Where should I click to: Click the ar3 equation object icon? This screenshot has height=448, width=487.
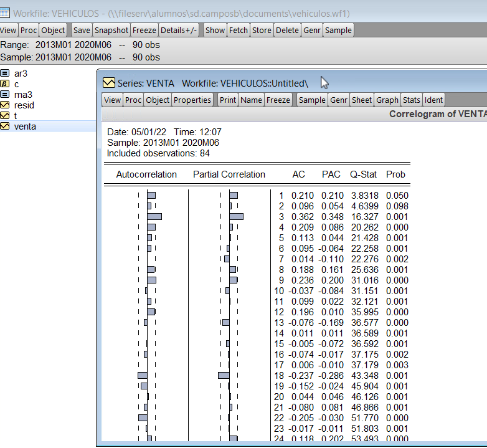4,74
